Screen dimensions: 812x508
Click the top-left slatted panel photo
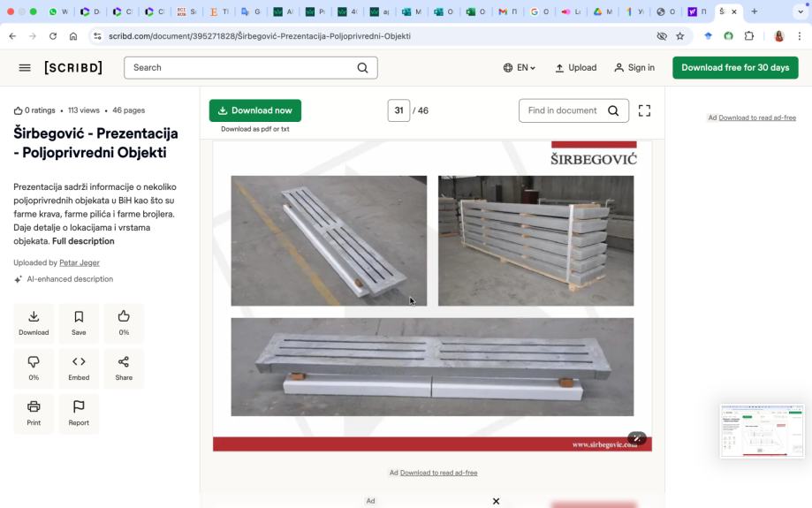click(x=329, y=241)
